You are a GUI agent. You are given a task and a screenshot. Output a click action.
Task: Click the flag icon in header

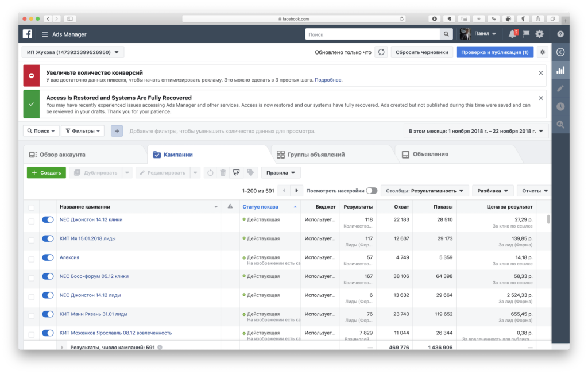point(527,34)
